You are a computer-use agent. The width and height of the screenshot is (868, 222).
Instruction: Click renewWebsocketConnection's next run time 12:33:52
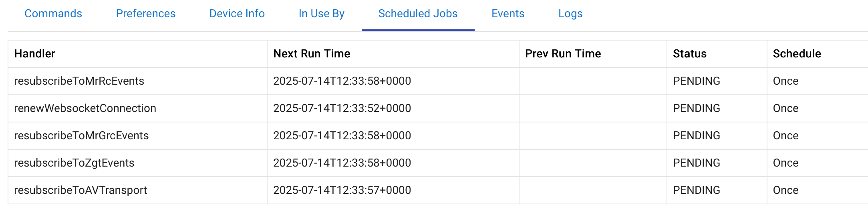coord(342,108)
